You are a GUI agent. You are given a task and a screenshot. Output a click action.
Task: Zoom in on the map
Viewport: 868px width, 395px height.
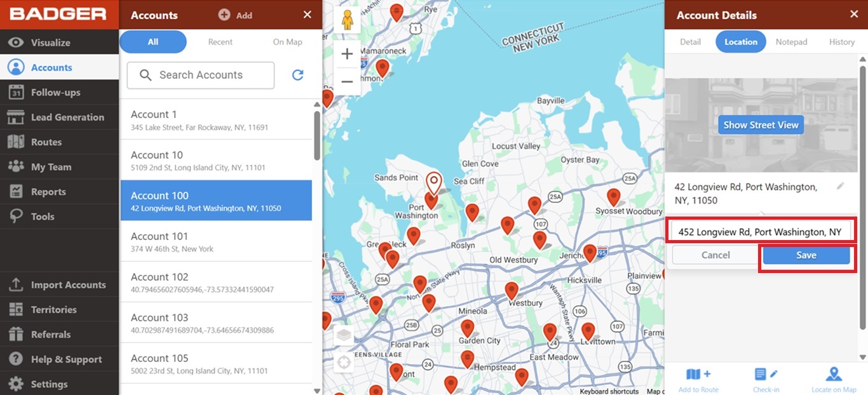[x=347, y=54]
